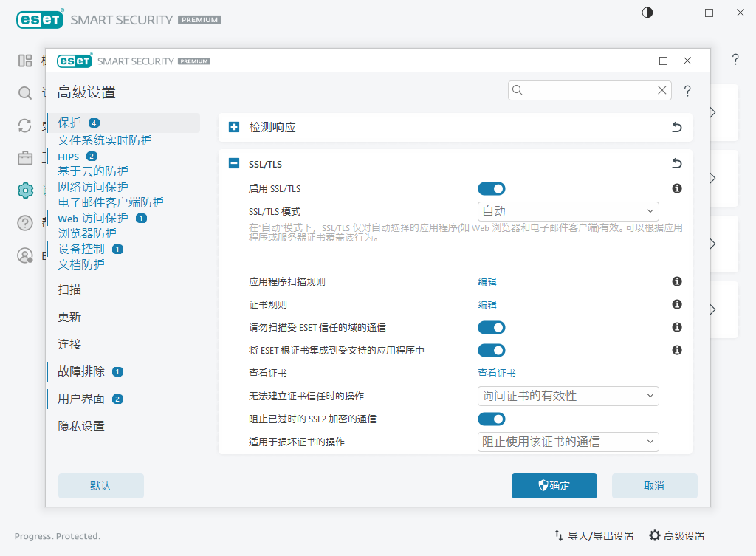Click the Help question mark icon in the sidebar
Viewport: 756px width, 556px height.
(24, 222)
